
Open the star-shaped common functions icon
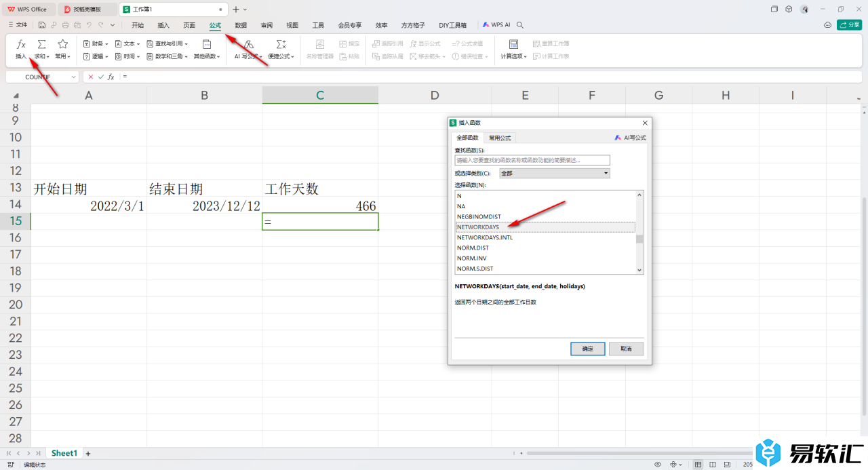[x=62, y=45]
